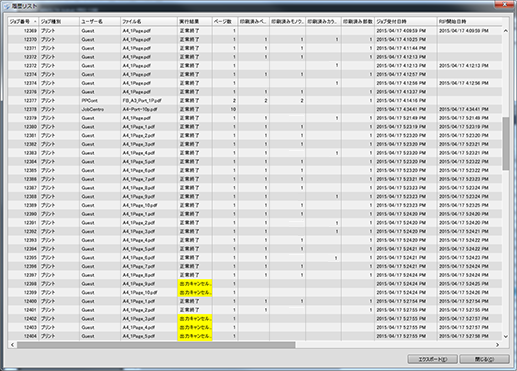Select the job row 12377 by PPCont
This screenshot has width=517, height=371.
click(x=255, y=100)
